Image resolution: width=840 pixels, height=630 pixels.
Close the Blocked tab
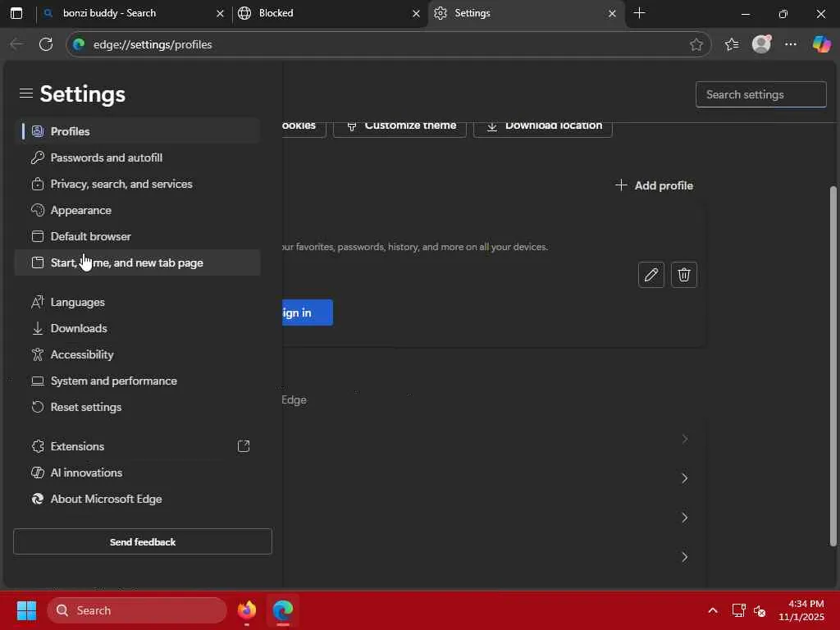416,13
